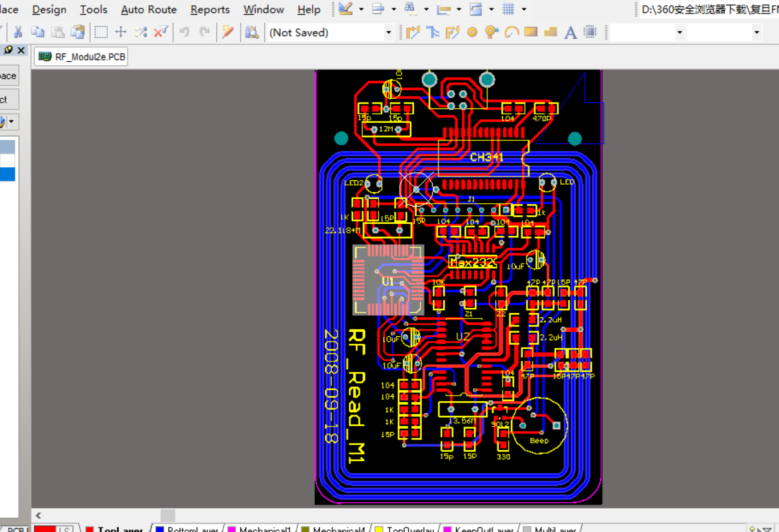
Task: Expand the grid settings dropdown arrow
Action: 524,10
